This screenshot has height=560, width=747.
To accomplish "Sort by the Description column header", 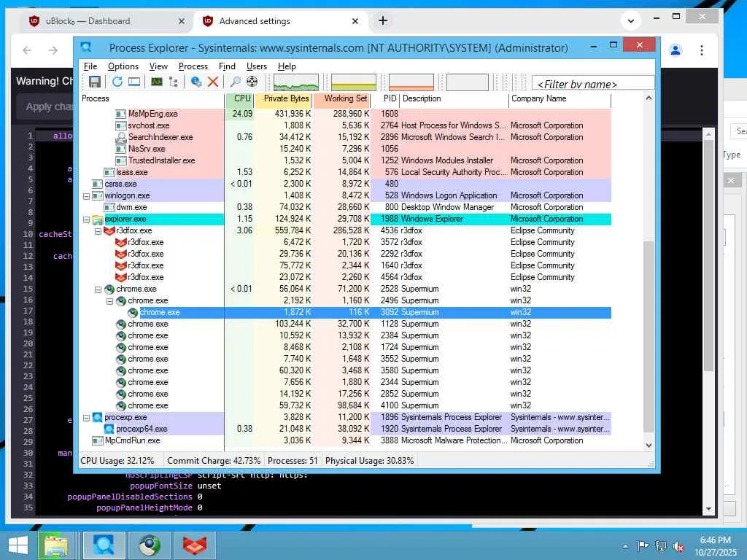I will click(454, 98).
